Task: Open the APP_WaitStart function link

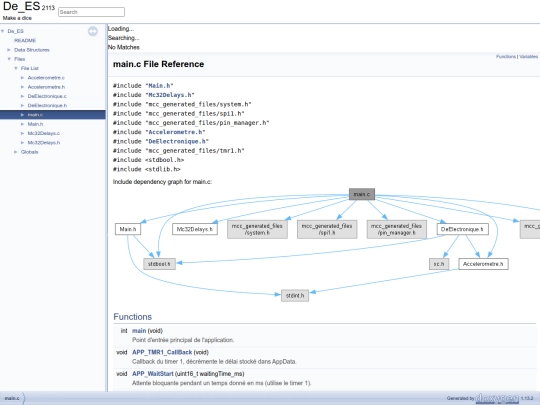Action: [x=153, y=374]
